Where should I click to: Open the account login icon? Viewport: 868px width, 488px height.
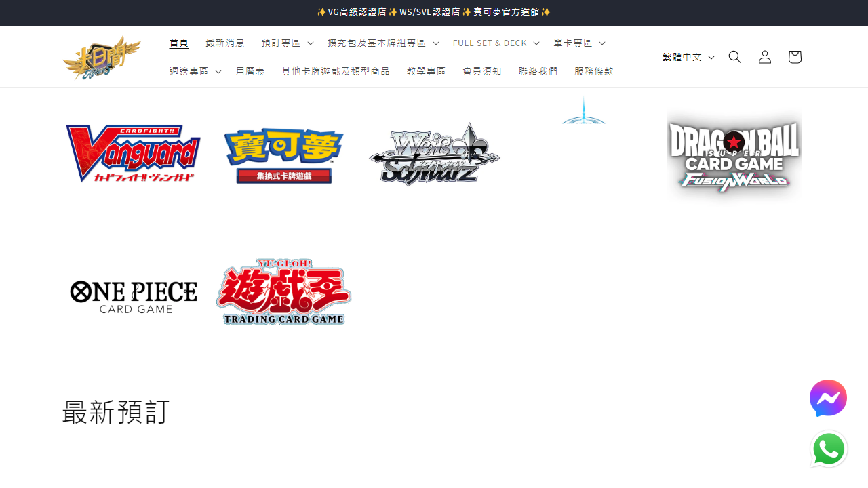pos(765,57)
